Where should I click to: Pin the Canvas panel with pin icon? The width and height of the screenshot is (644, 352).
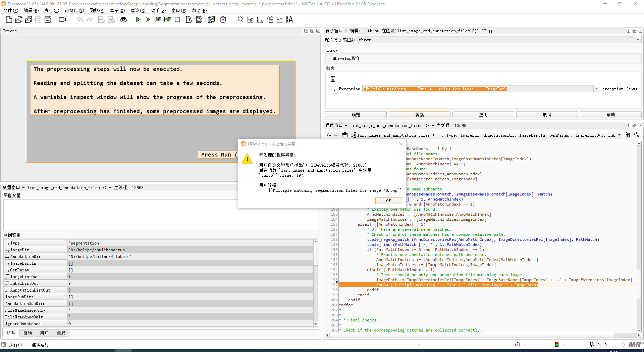click(306, 31)
